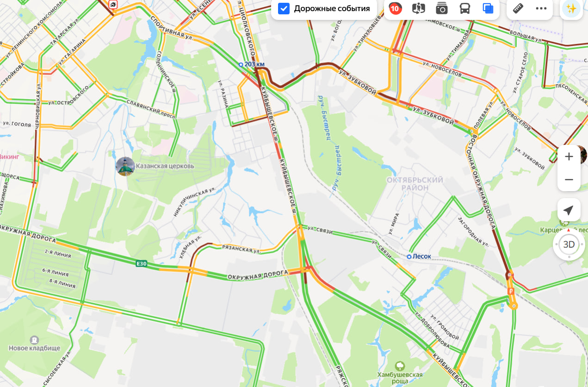Show photos layer via camera icon
This screenshot has width=588, height=387.
[442, 8]
